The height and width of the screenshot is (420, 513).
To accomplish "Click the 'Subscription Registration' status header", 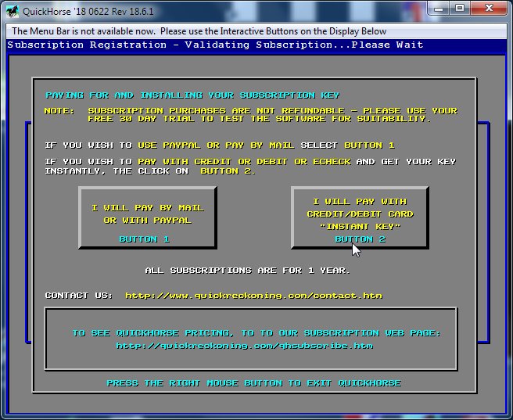I will click(x=256, y=45).
